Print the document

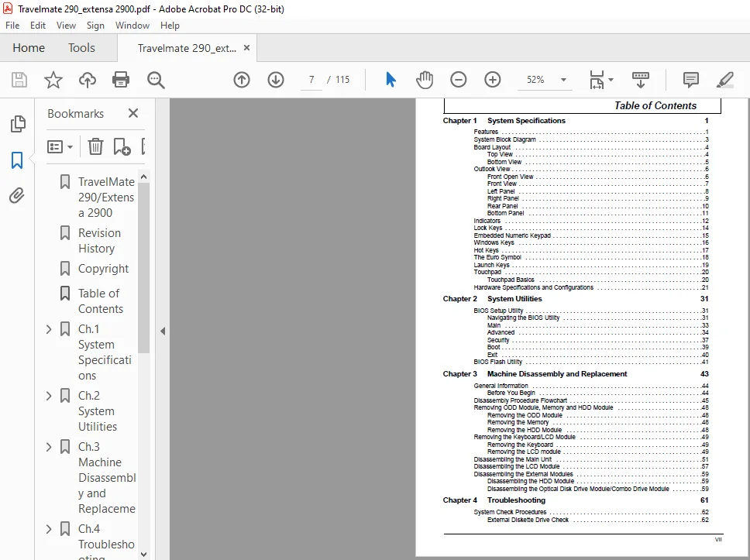pos(121,79)
